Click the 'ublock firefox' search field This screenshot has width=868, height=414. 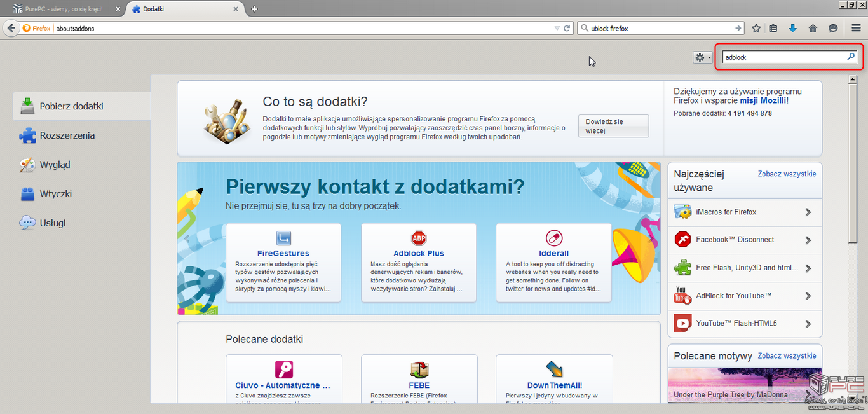click(x=661, y=29)
